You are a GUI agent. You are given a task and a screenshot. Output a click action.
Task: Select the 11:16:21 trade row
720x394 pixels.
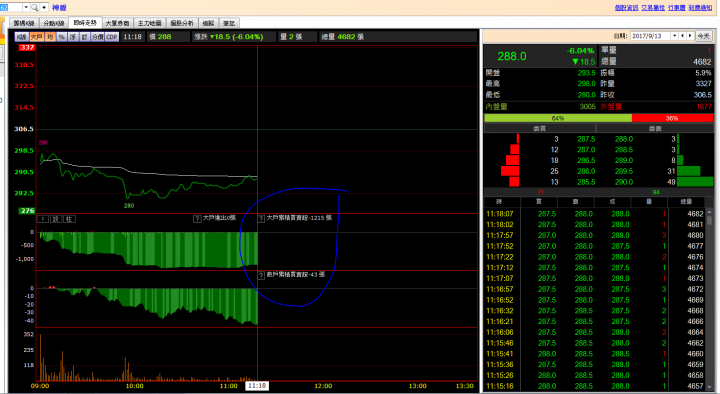click(x=595, y=321)
